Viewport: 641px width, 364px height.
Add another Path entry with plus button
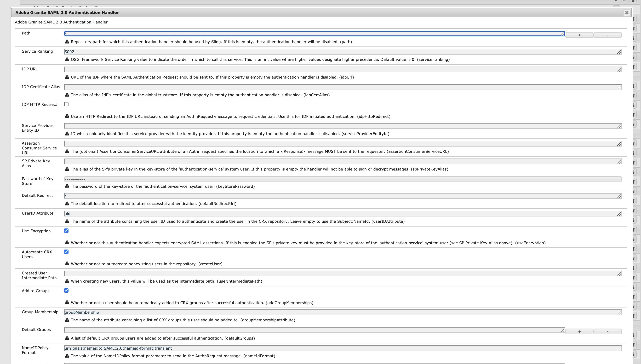[x=579, y=35]
